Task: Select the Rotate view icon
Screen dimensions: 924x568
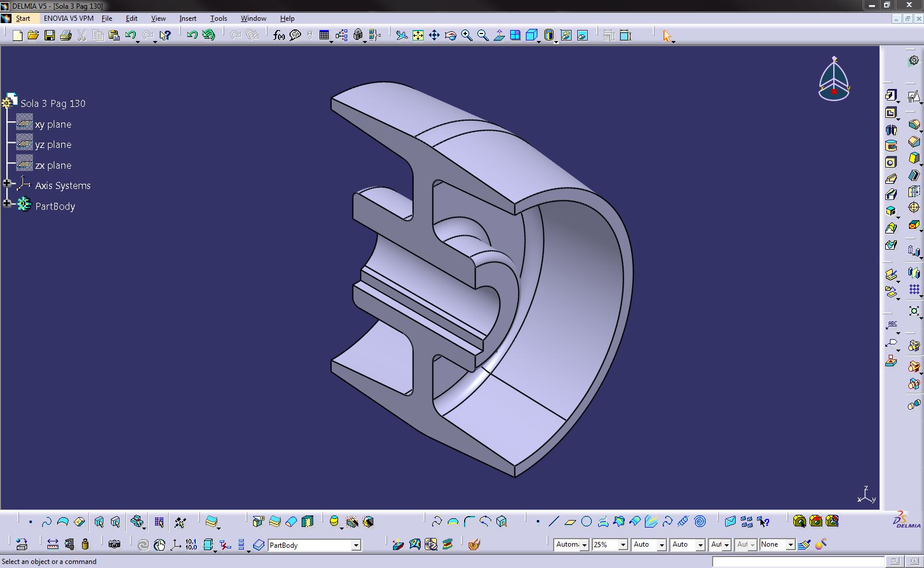Action: tap(450, 35)
